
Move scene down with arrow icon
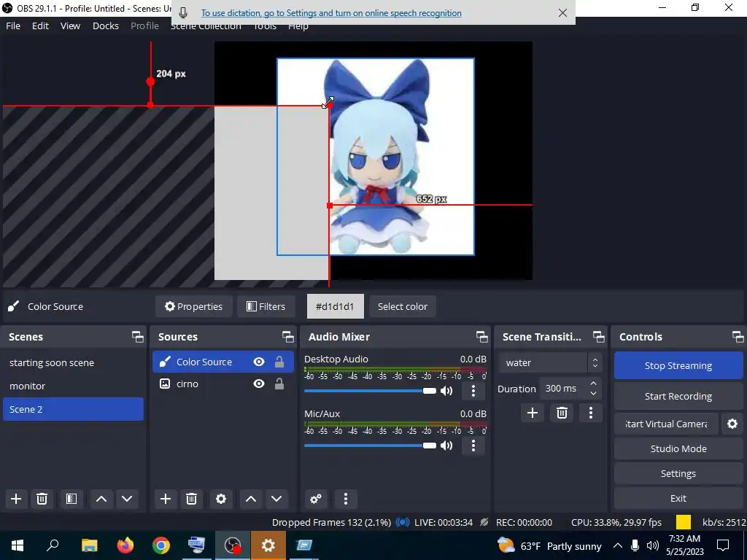(x=127, y=499)
